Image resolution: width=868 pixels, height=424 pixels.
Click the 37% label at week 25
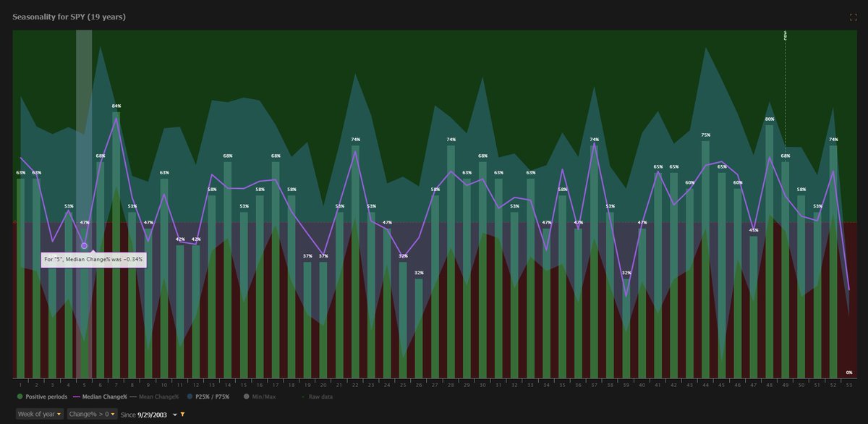tap(403, 256)
